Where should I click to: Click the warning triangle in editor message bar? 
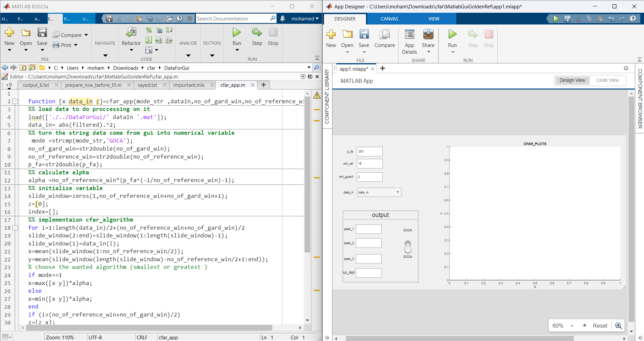click(317, 96)
